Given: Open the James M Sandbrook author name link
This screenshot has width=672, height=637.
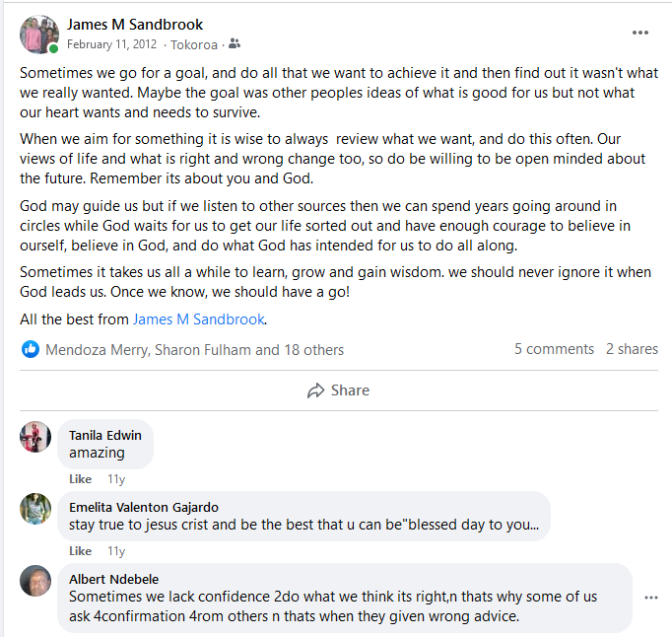Looking at the screenshot, I should pos(135,25).
